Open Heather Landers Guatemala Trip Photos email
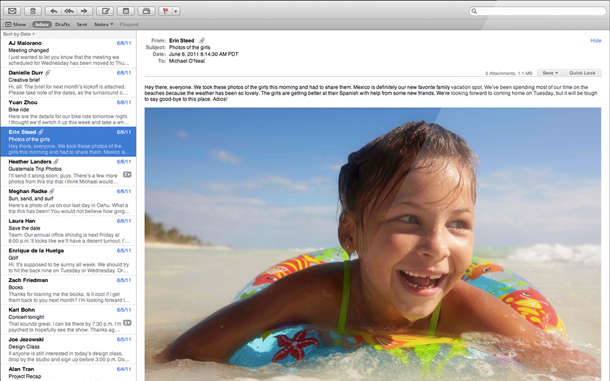 coord(68,171)
